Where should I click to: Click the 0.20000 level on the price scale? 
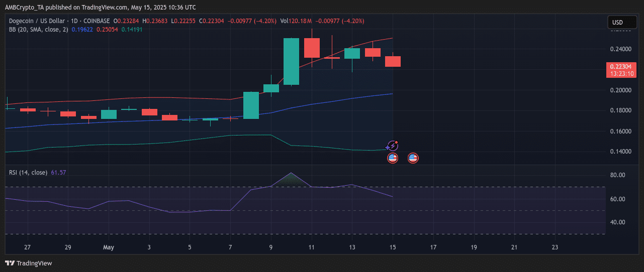point(621,90)
